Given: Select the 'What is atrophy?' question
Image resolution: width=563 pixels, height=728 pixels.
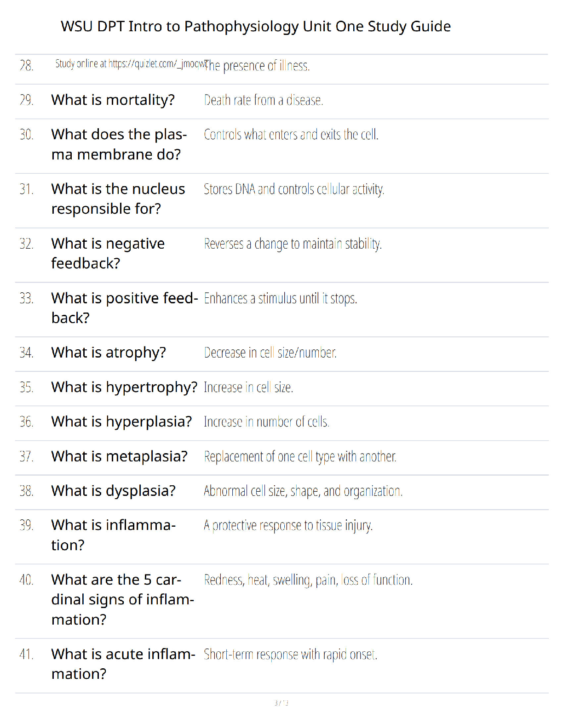Looking at the screenshot, I should (109, 353).
